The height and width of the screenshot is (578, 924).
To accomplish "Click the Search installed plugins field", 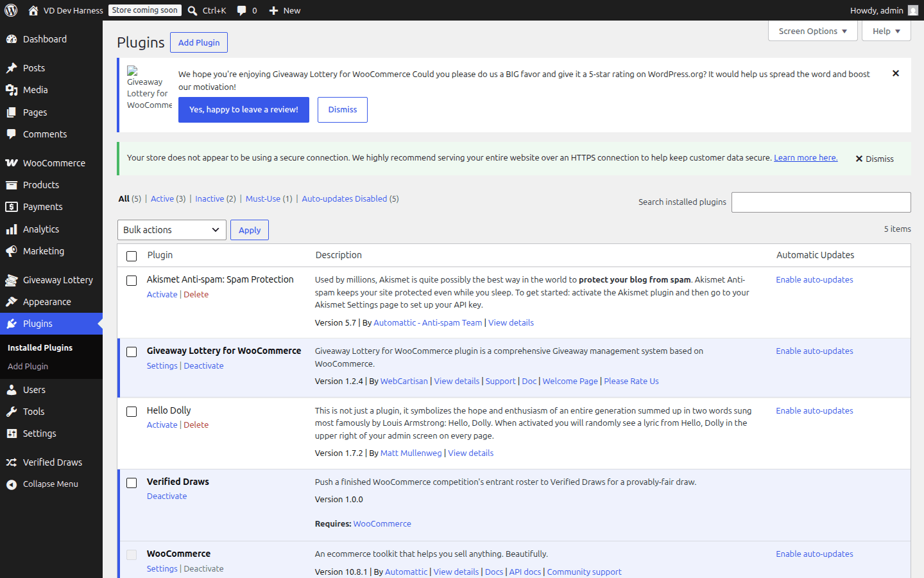I will [x=821, y=202].
